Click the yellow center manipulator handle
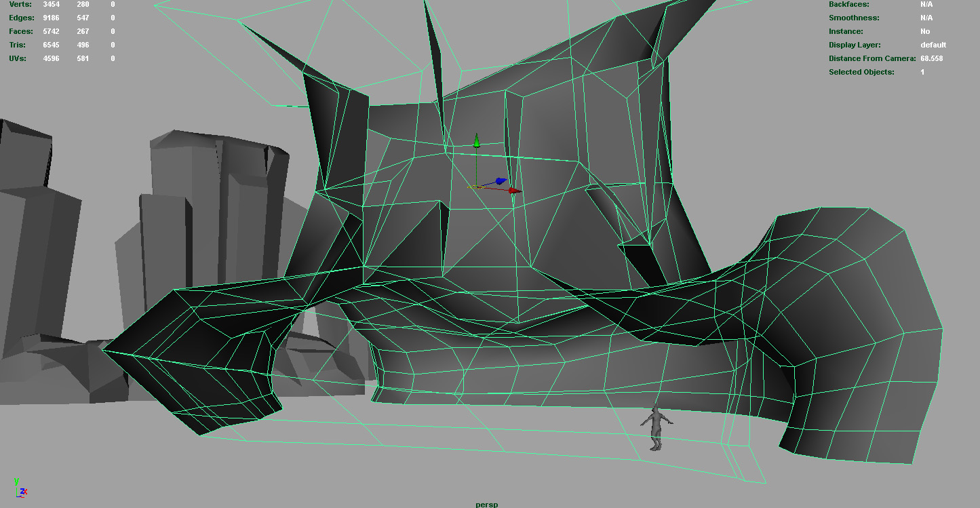The image size is (980, 508). tap(472, 187)
